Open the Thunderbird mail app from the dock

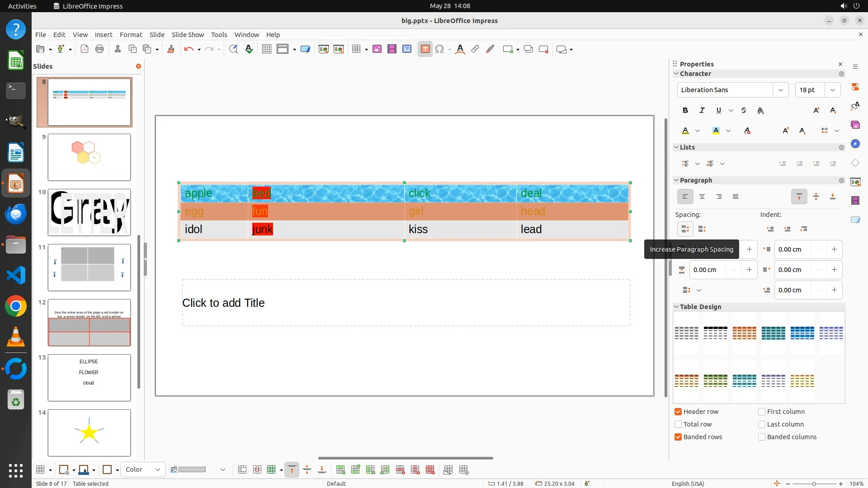tap(16, 214)
